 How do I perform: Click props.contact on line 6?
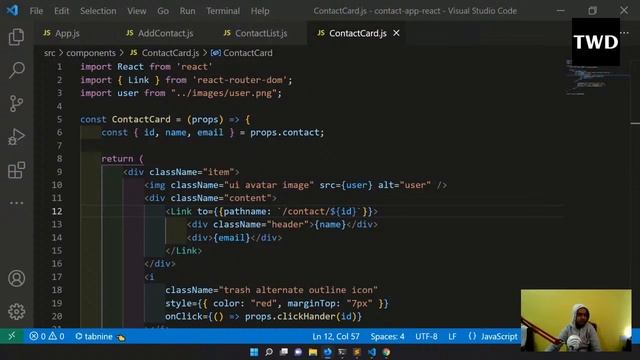coord(284,132)
